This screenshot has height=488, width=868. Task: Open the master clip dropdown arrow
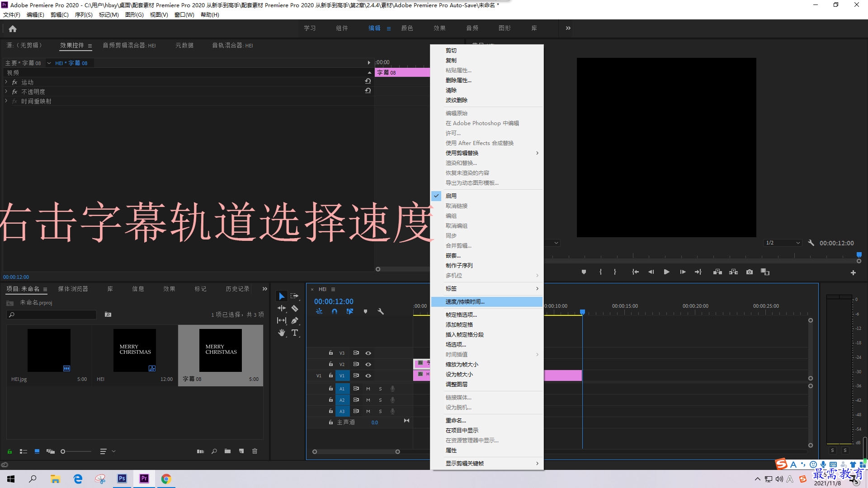[49, 63]
